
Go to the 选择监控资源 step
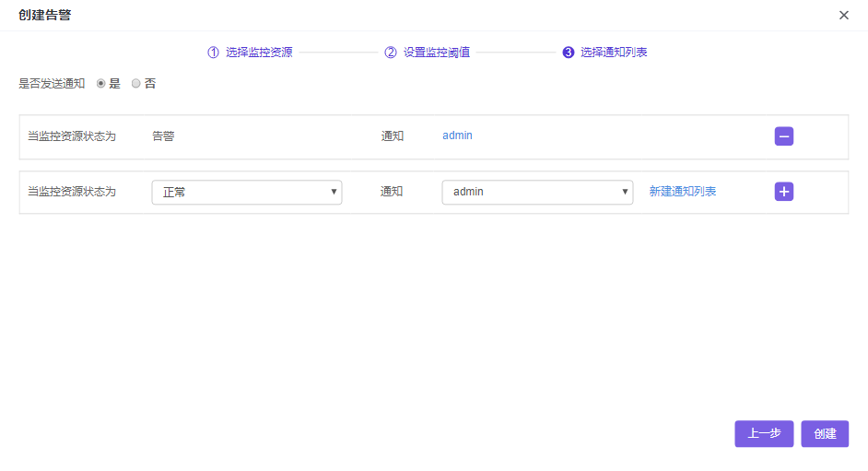[x=259, y=53]
